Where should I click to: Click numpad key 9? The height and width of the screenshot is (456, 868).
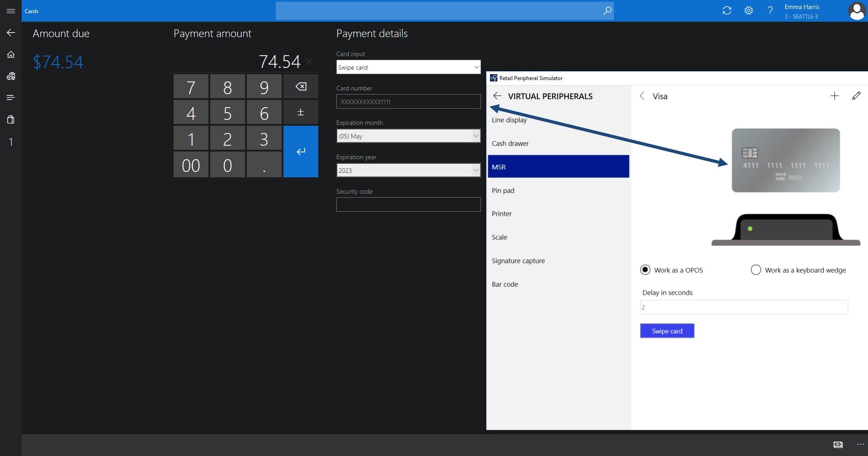point(264,86)
